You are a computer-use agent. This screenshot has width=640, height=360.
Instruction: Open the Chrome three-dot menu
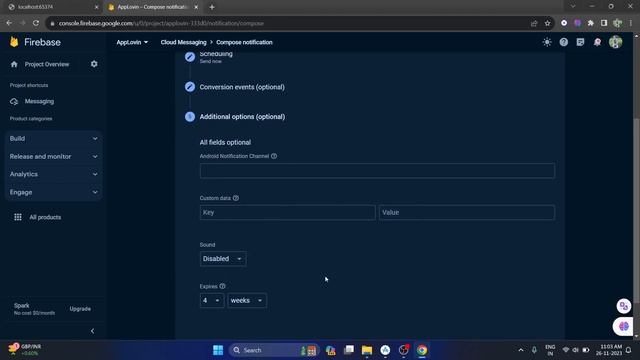pos(631,23)
